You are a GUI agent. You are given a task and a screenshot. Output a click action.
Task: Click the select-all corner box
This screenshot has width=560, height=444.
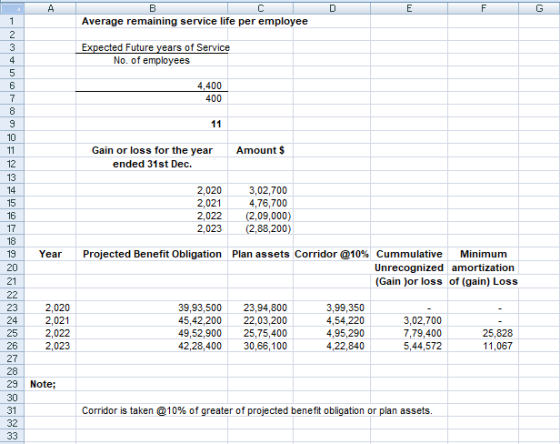12,8
